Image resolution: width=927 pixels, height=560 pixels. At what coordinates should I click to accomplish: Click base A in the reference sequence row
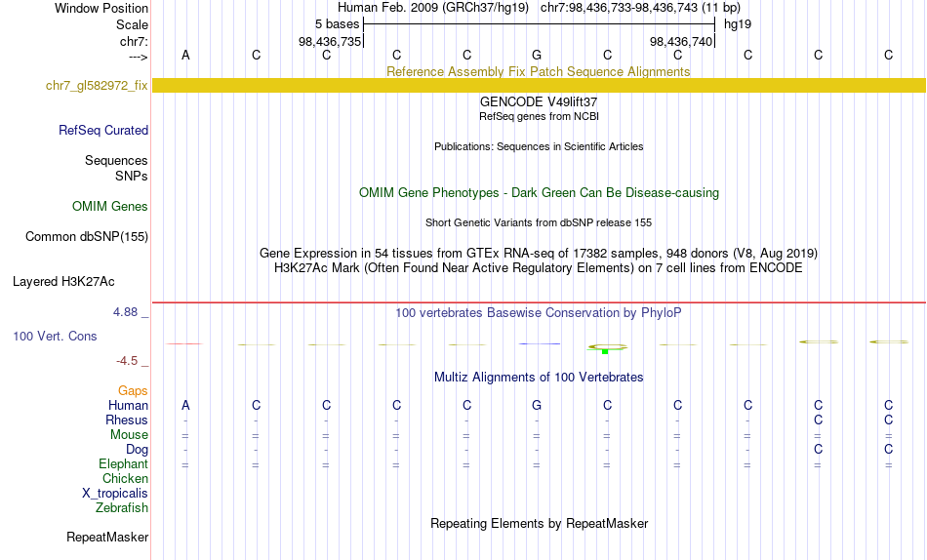pos(185,55)
